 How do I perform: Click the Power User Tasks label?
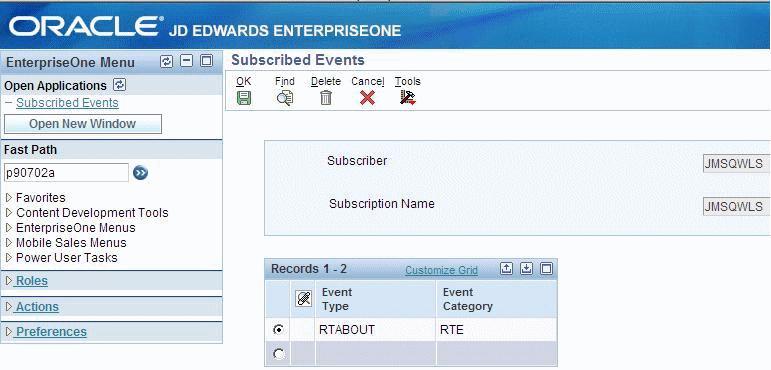pos(67,258)
